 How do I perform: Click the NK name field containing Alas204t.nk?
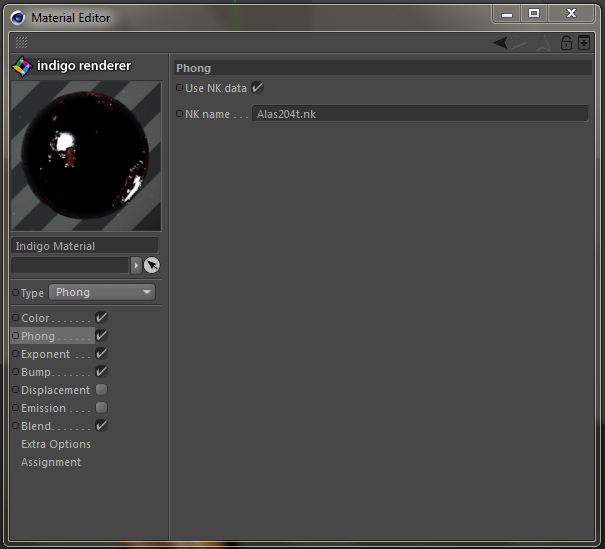pyautogui.click(x=420, y=114)
